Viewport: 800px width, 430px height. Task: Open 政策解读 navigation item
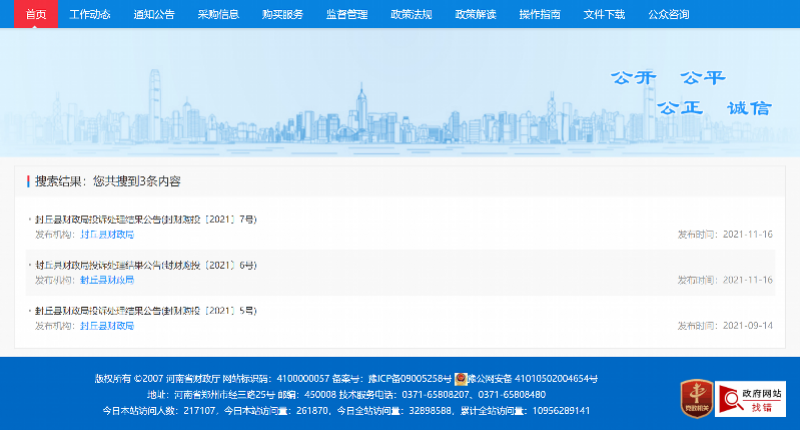click(476, 14)
